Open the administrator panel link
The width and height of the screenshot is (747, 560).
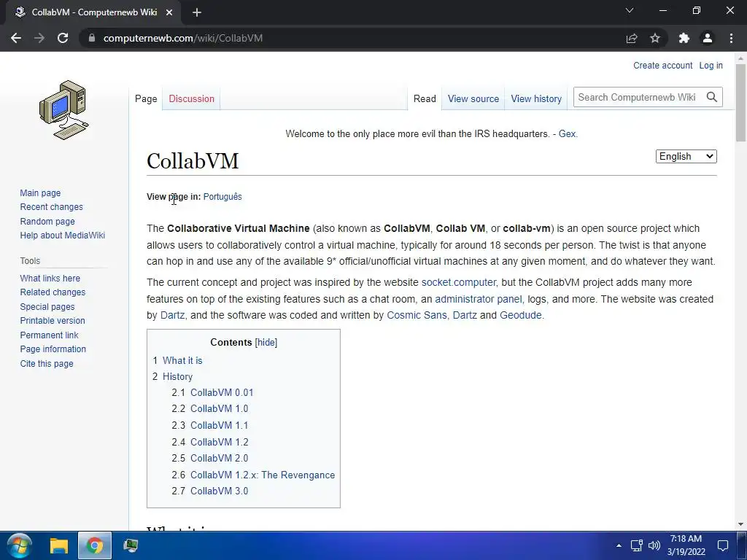click(x=479, y=299)
